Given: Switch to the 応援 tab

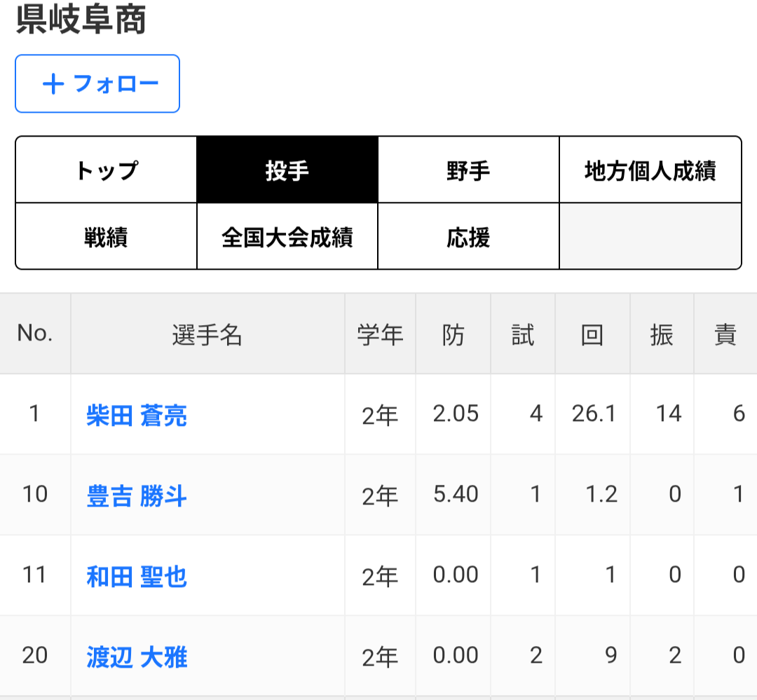Looking at the screenshot, I should [468, 237].
